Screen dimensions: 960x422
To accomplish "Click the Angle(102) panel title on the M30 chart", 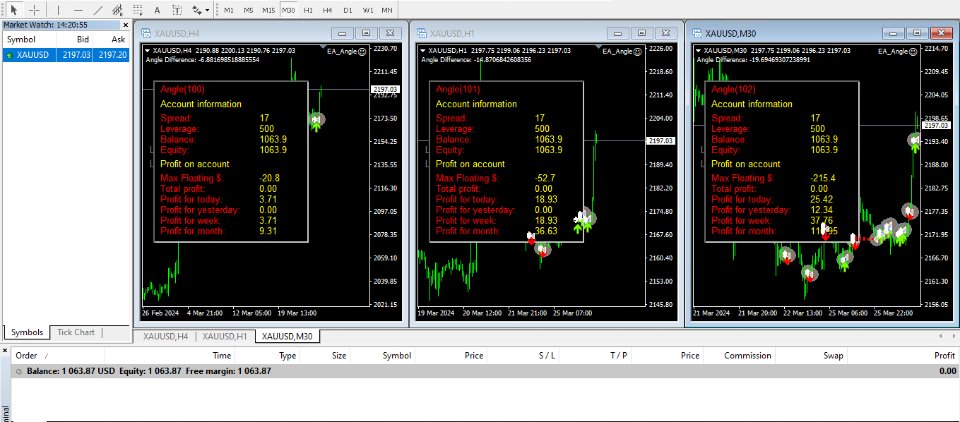I will [731, 89].
